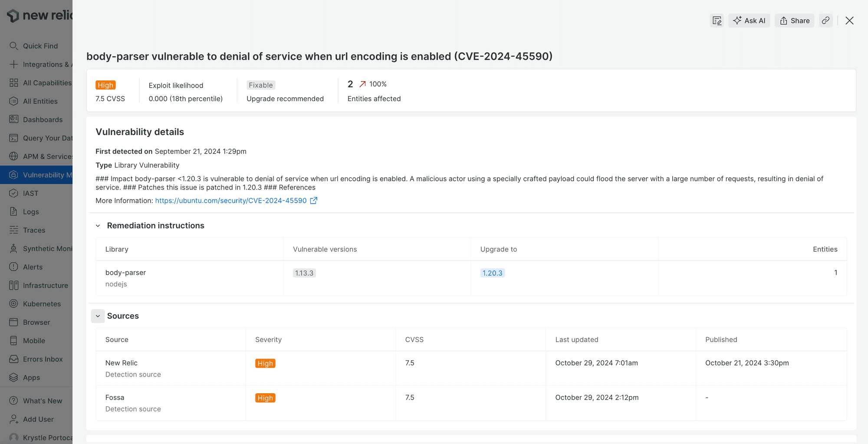Image resolution: width=868 pixels, height=444 pixels.
Task: Click the Share button
Action: pyautogui.click(x=794, y=20)
